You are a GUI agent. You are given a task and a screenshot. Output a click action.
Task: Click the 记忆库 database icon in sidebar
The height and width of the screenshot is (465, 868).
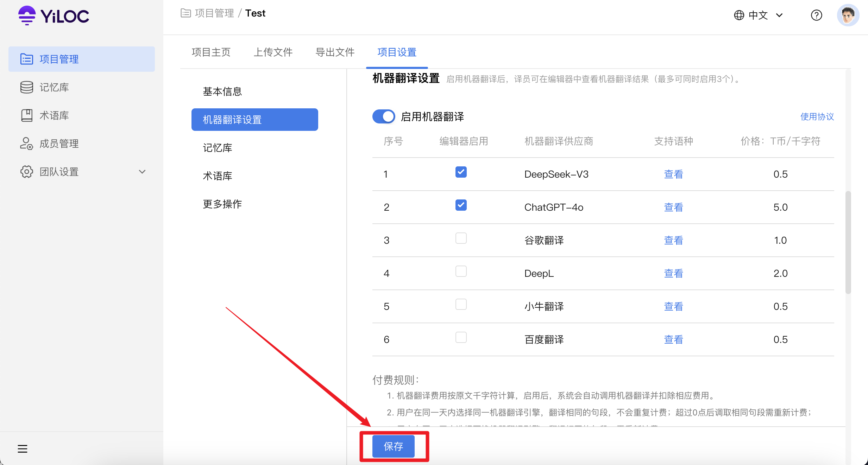[27, 87]
